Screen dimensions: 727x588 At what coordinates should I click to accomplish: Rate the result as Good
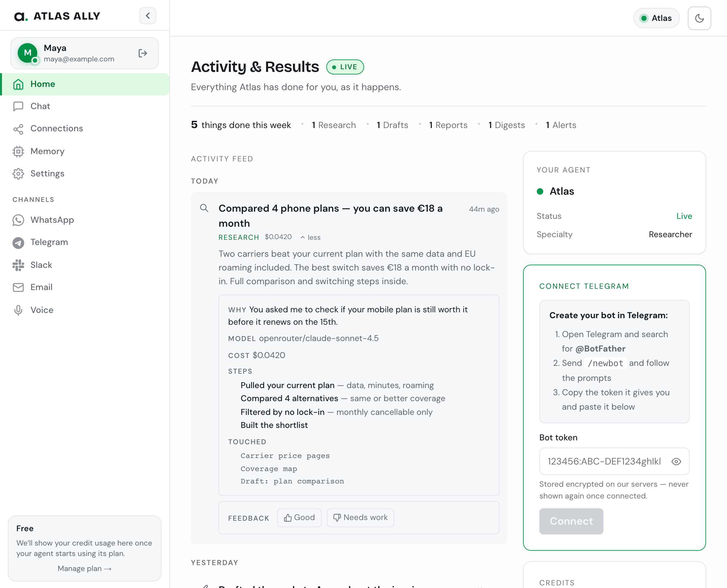(299, 517)
